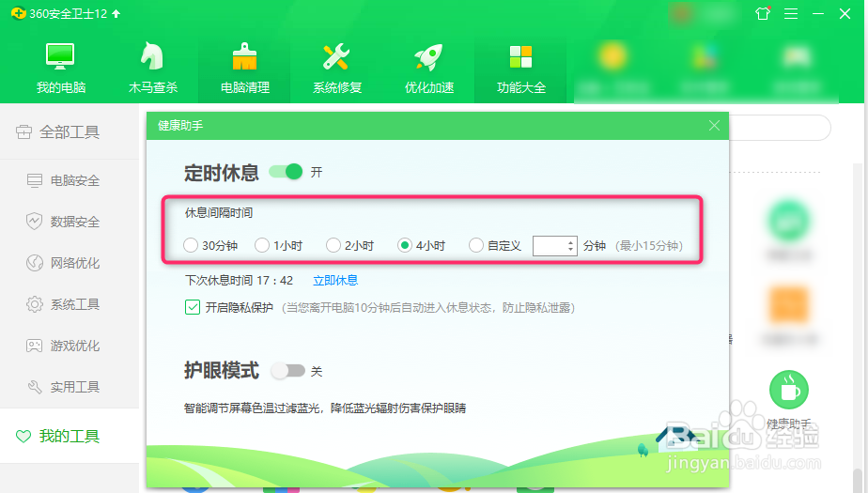Open 系统工具 category
868x493 pixels.
[x=70, y=304]
